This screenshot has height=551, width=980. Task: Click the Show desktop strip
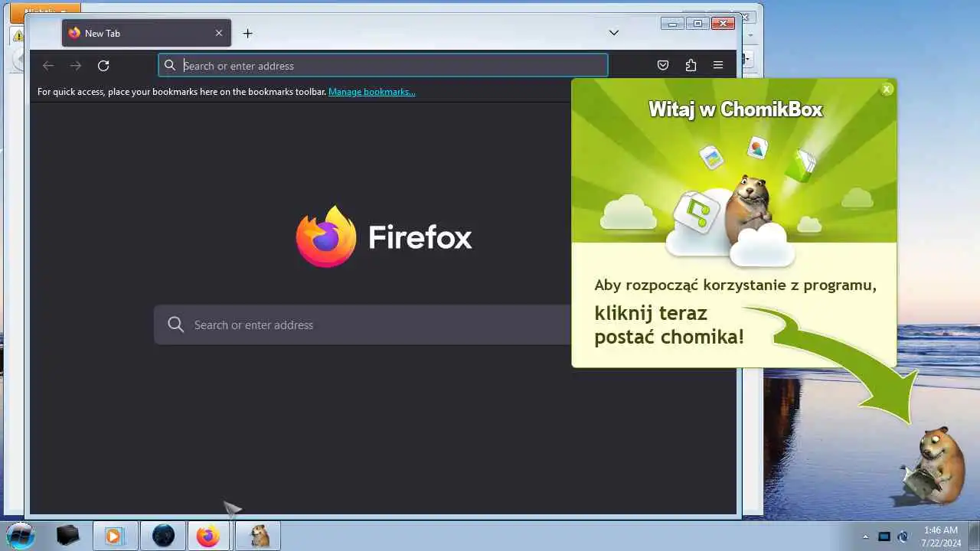coord(974,536)
